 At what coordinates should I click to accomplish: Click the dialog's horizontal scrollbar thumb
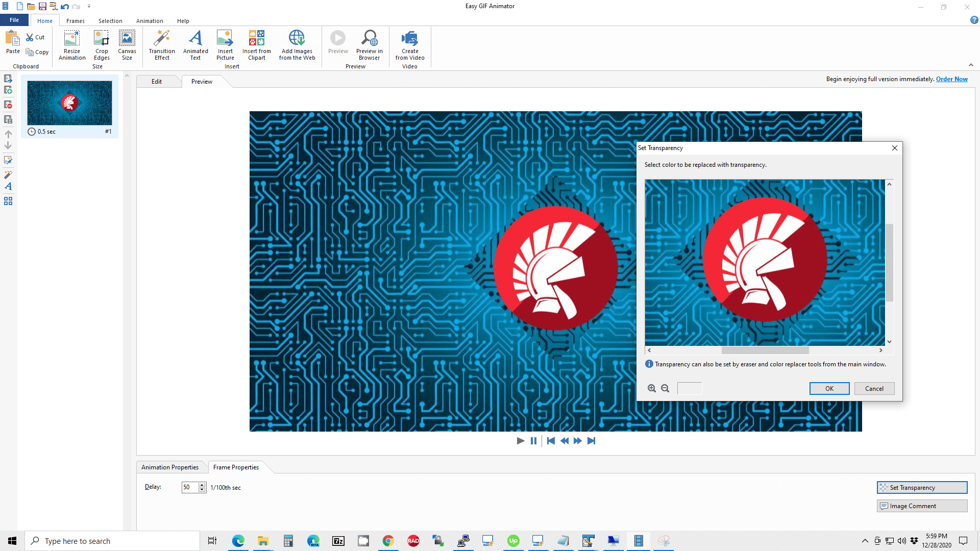click(765, 350)
